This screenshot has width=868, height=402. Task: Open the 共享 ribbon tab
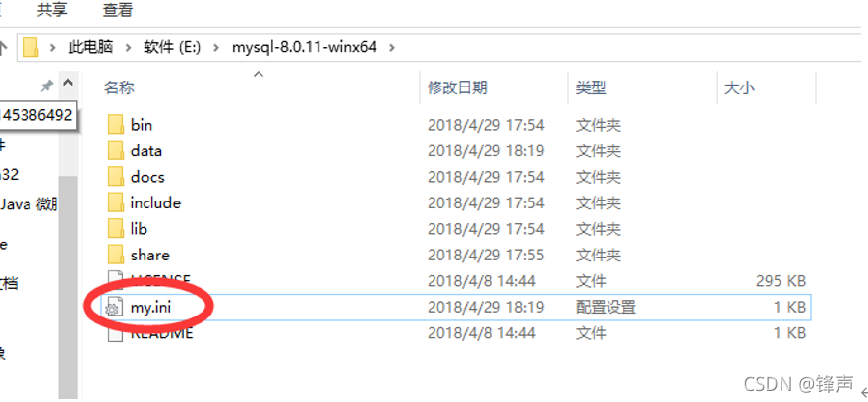tap(52, 10)
